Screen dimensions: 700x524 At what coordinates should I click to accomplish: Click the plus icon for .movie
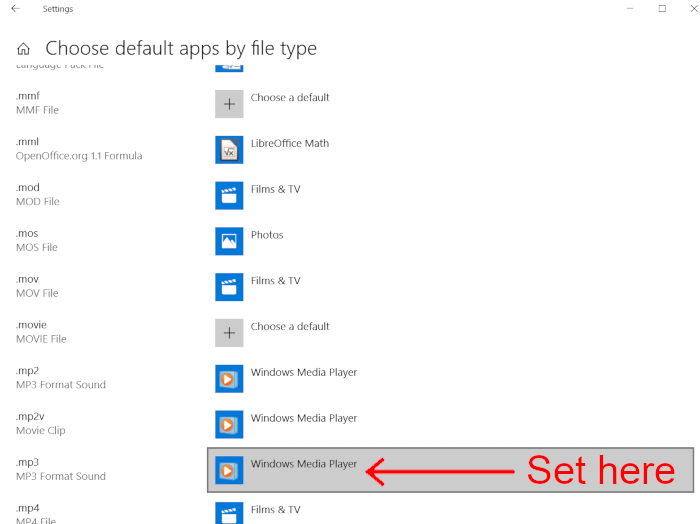pos(229,333)
